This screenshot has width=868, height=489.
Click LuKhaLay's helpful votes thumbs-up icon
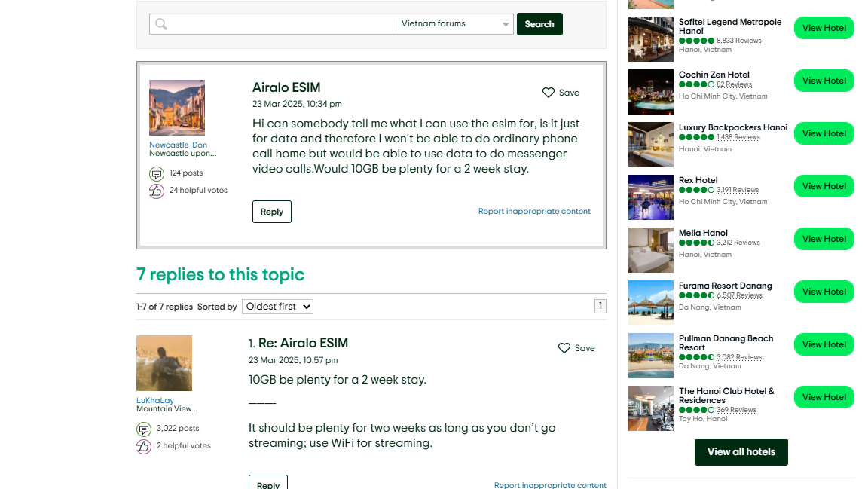click(x=144, y=446)
